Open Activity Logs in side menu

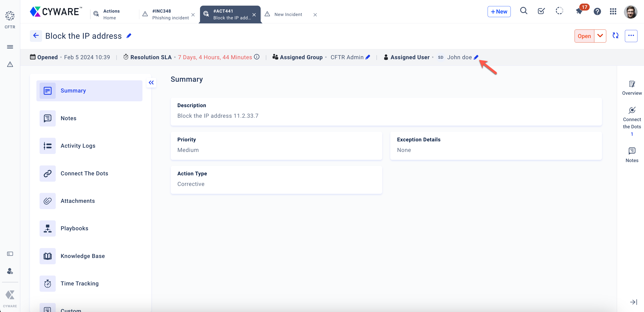pos(78,146)
